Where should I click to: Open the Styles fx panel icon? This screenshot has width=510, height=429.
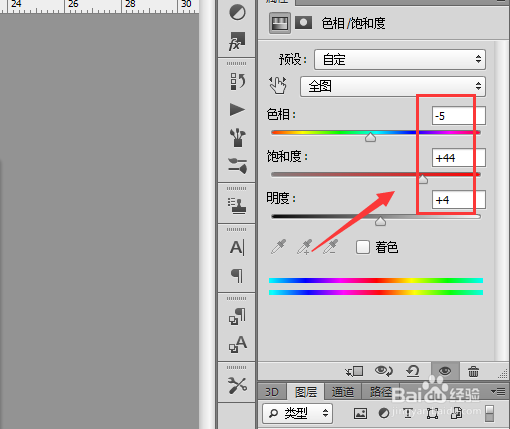237,41
